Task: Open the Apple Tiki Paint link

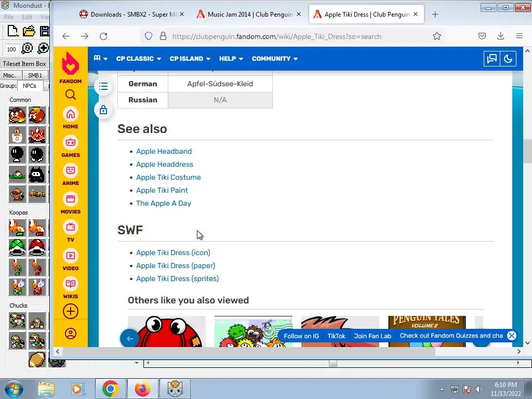Action: (162, 190)
